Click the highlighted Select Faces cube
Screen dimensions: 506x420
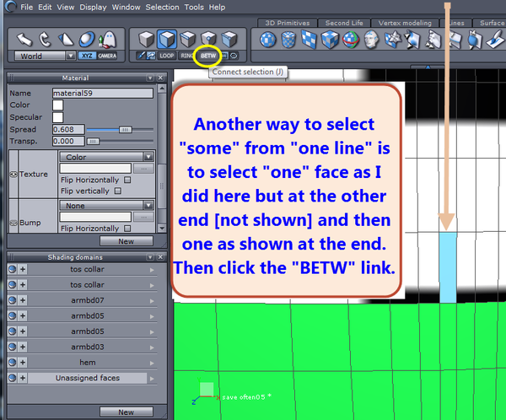167,39
